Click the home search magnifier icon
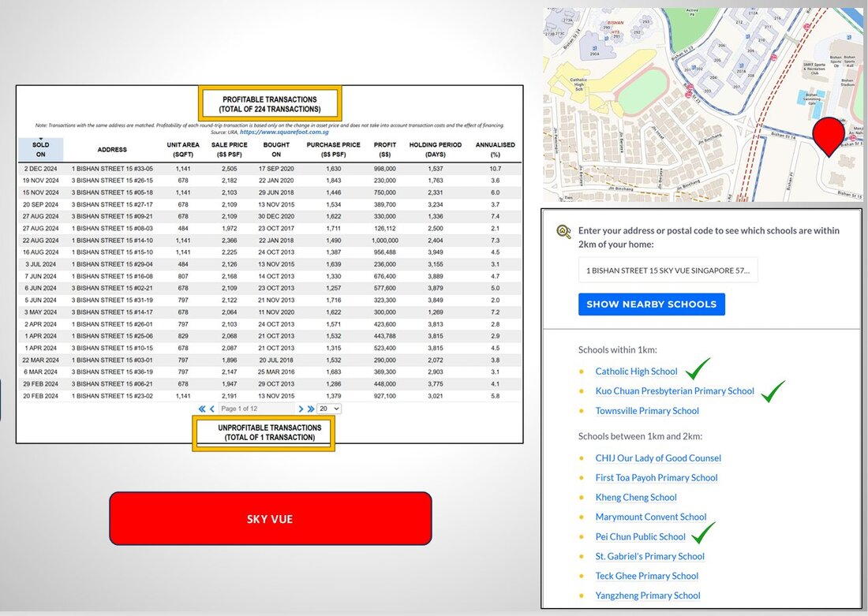This screenshot has height=616, width=868. click(x=563, y=231)
